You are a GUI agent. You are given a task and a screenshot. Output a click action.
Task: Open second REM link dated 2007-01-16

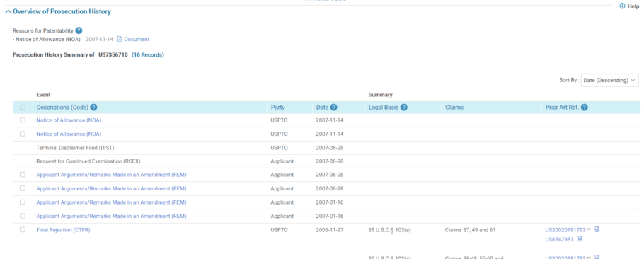pyautogui.click(x=111, y=216)
